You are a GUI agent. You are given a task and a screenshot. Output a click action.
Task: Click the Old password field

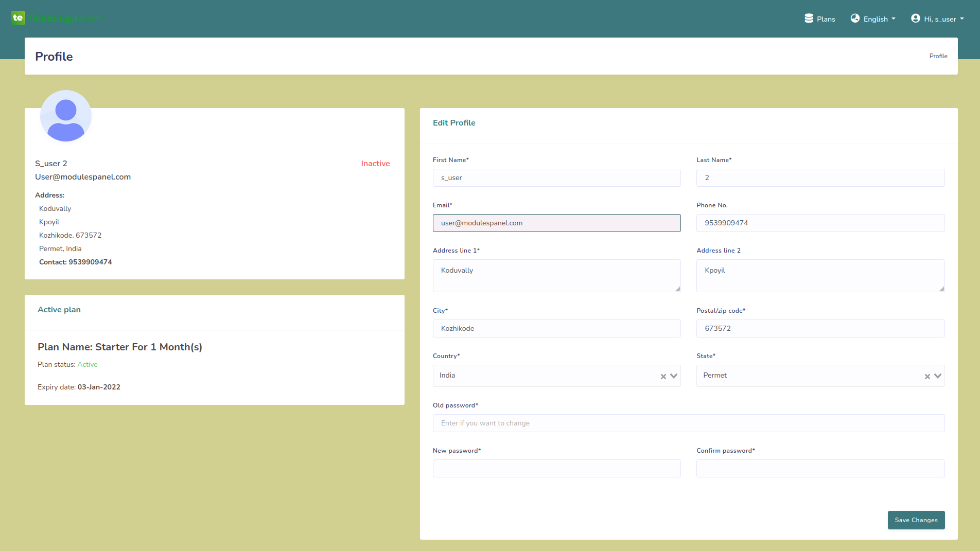688,423
